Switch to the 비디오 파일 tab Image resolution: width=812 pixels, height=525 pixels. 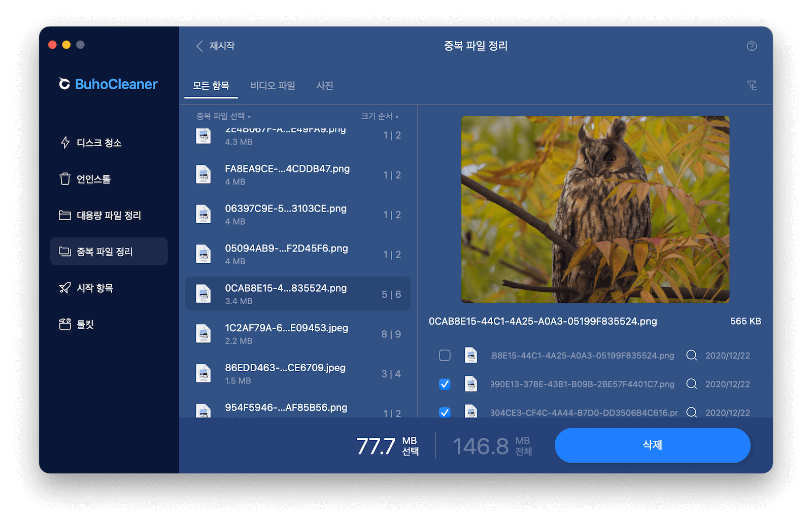pyautogui.click(x=273, y=86)
